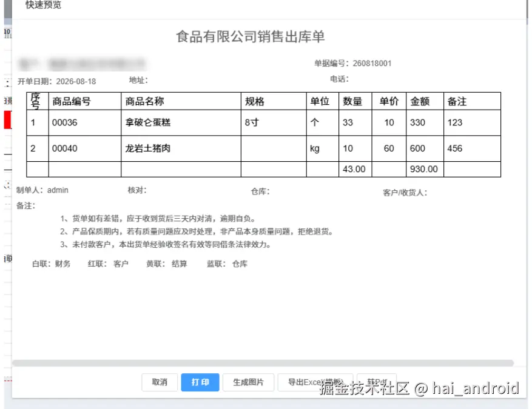The image size is (532, 409).
Task: Click the horizontal scrollbar below the preview
Action: tap(263, 363)
